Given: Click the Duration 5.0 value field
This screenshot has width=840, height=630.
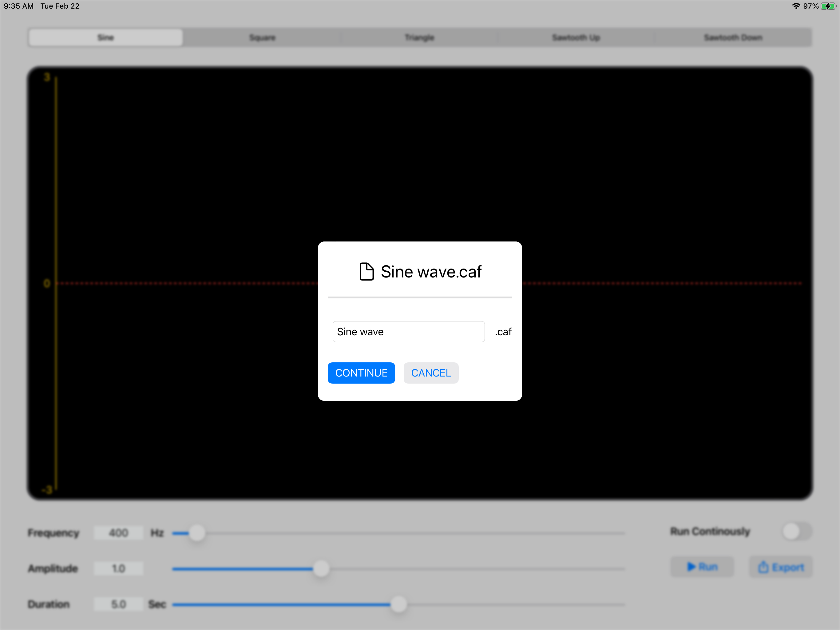Looking at the screenshot, I should tap(118, 604).
